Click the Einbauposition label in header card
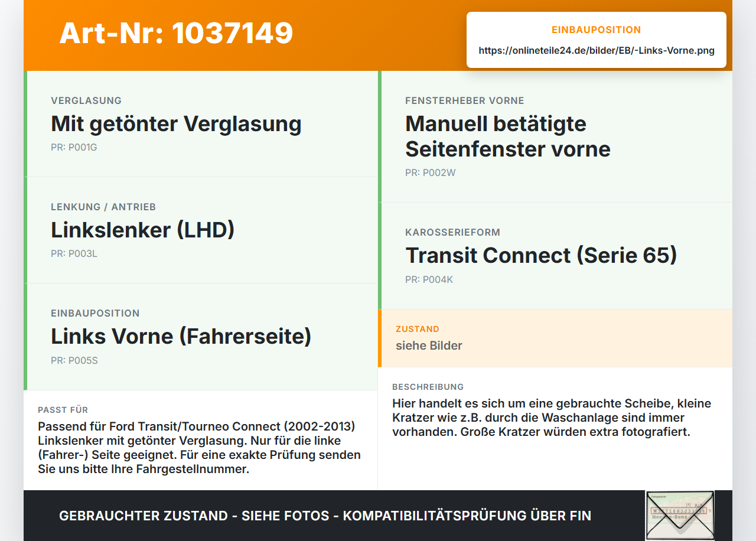This screenshot has height=541, width=756. (x=597, y=30)
